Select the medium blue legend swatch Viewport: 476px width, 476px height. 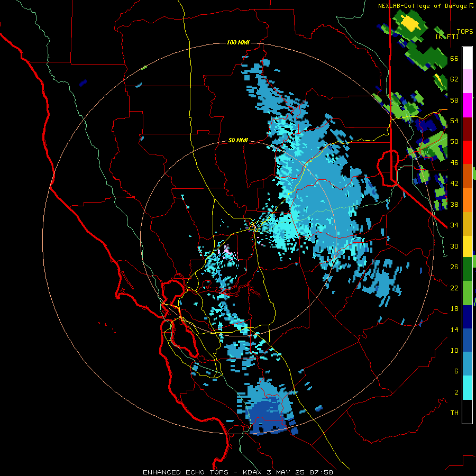coord(467,341)
